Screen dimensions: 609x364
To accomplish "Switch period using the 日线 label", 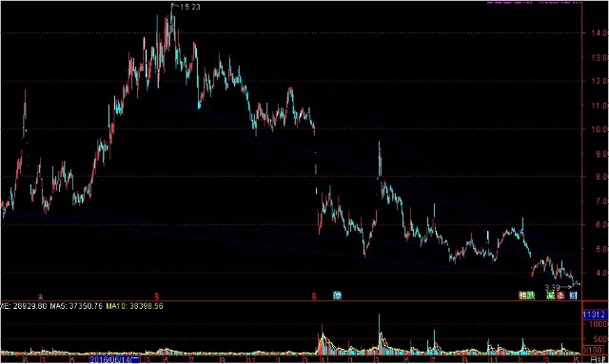I will tap(598, 360).
